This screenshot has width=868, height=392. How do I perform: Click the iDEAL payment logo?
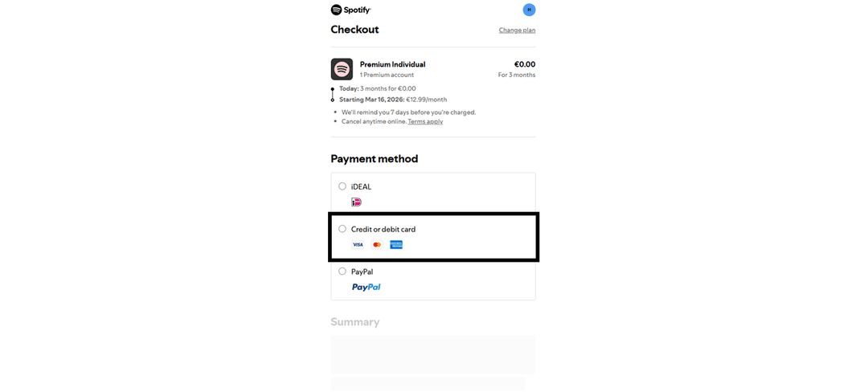pos(357,202)
